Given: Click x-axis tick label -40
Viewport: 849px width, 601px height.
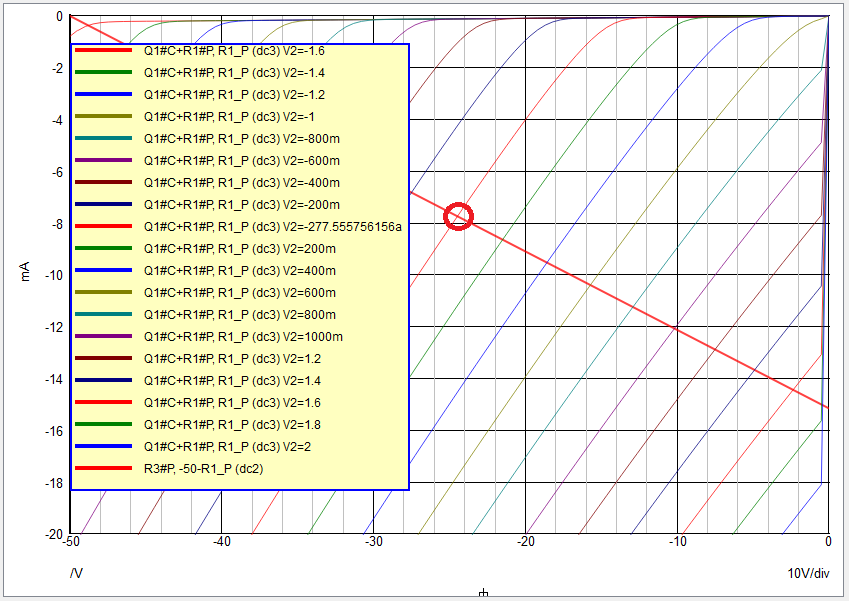Looking at the screenshot, I should pyautogui.click(x=221, y=541).
